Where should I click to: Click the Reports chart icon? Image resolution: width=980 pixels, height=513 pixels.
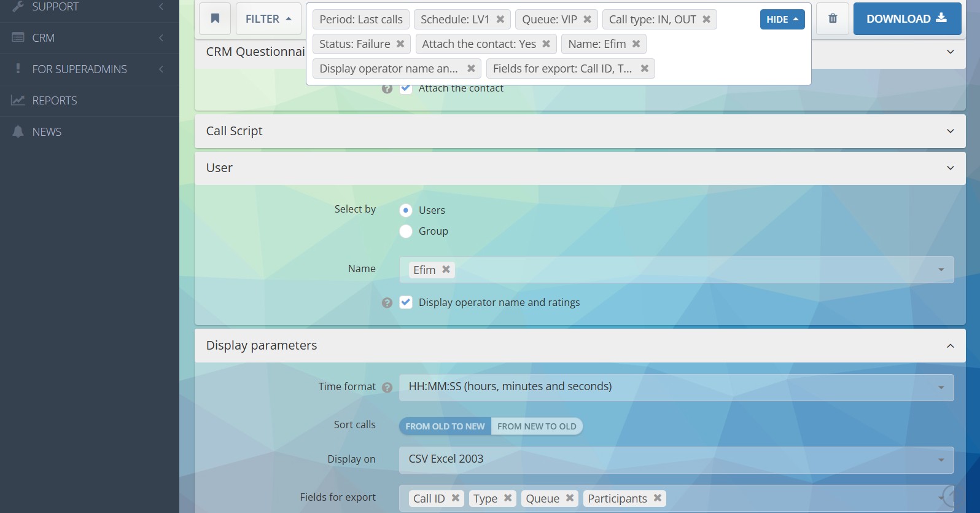point(18,100)
